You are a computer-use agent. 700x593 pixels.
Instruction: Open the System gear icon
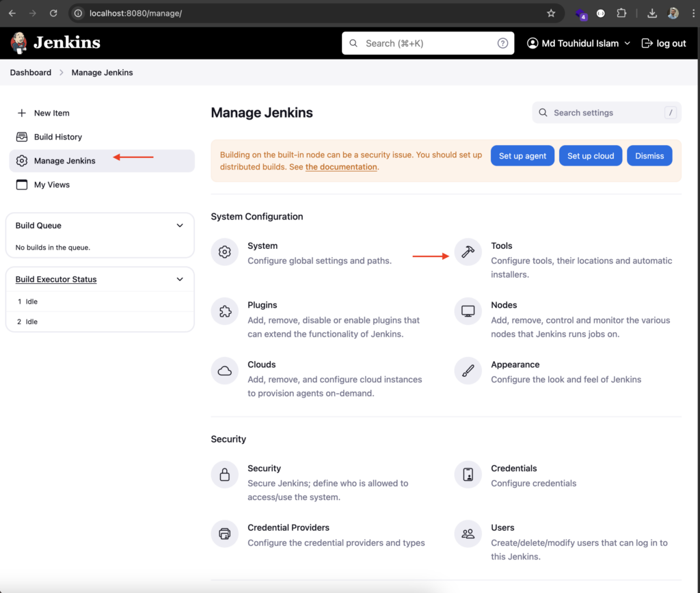click(224, 252)
